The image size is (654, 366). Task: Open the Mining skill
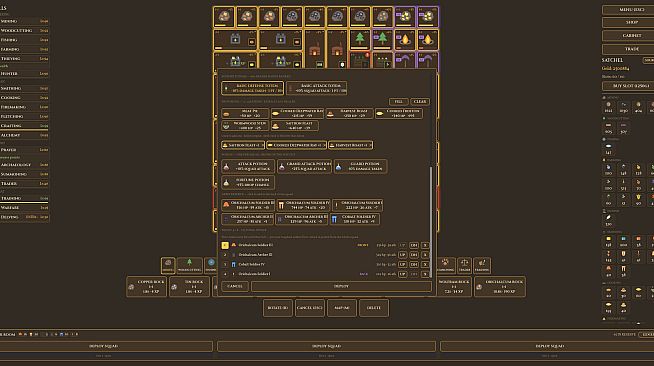[24, 21]
